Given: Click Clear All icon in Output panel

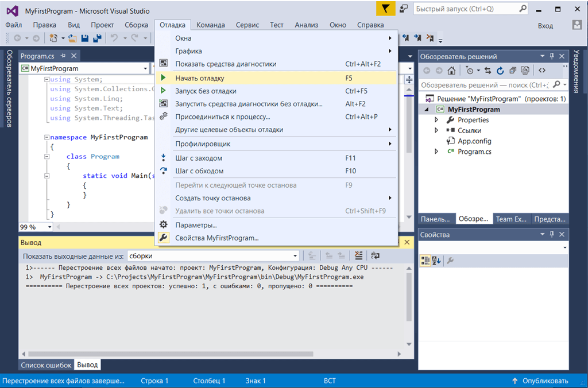Looking at the screenshot, I should point(358,255).
